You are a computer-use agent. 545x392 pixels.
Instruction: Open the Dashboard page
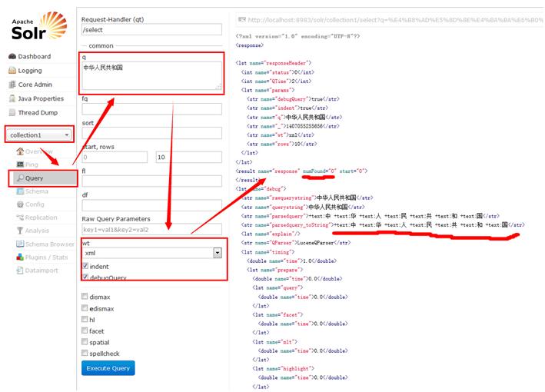pyautogui.click(x=35, y=56)
